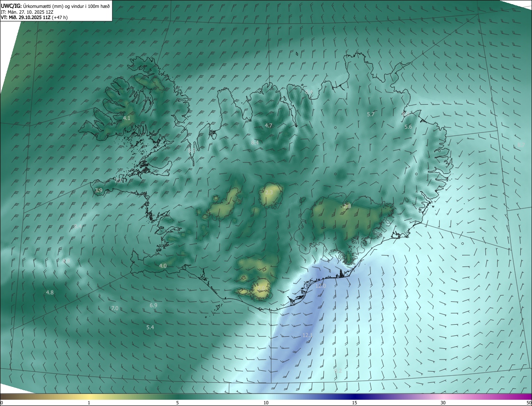Click the 'VT: Mið. 29.10.2025 11Z' line

[26, 17]
